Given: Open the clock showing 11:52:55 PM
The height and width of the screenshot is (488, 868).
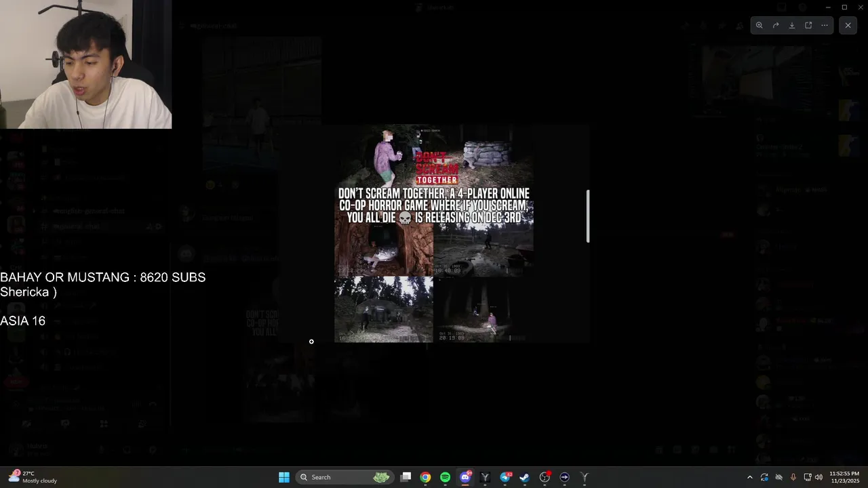Looking at the screenshot, I should (x=844, y=477).
